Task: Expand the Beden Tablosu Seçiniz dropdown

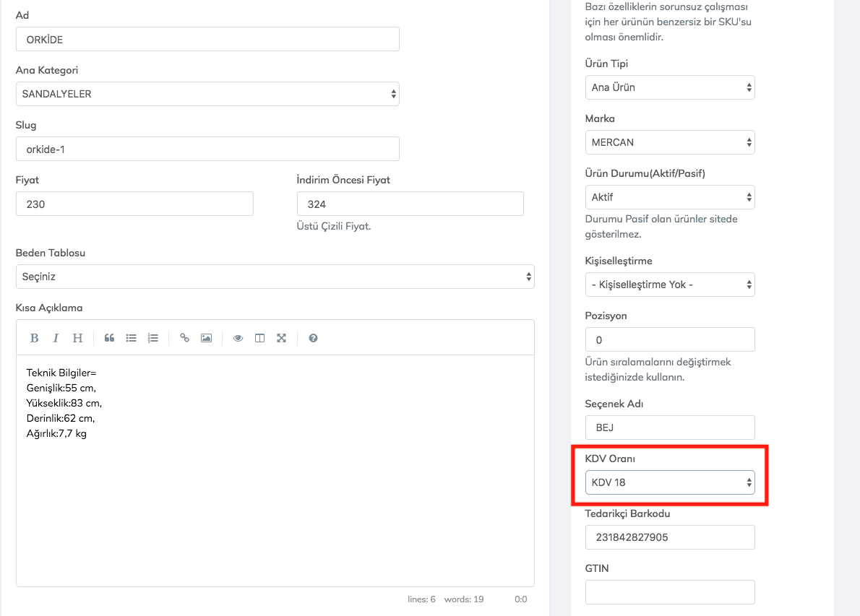Action: pos(275,277)
